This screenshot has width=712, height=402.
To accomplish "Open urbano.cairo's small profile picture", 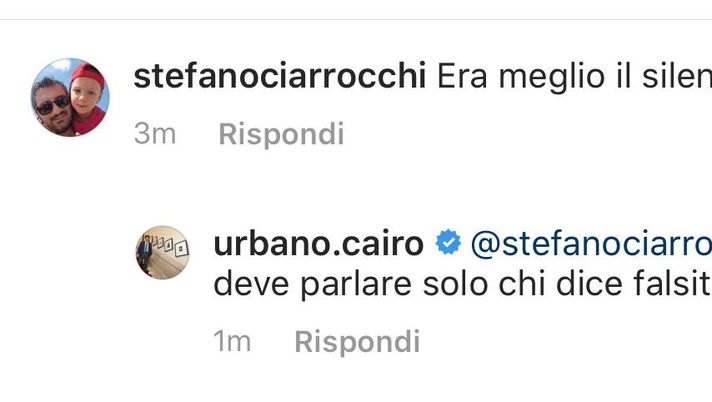I will pos(163,252).
